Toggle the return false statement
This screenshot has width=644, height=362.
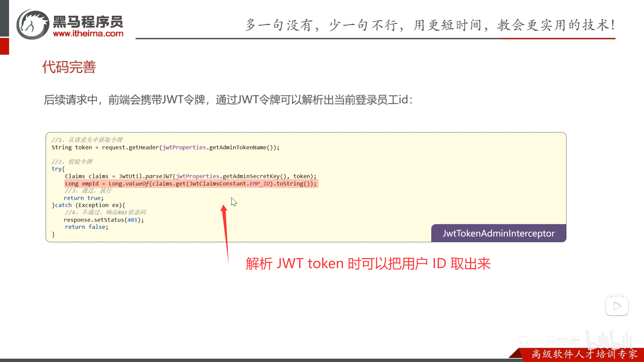[x=86, y=227]
